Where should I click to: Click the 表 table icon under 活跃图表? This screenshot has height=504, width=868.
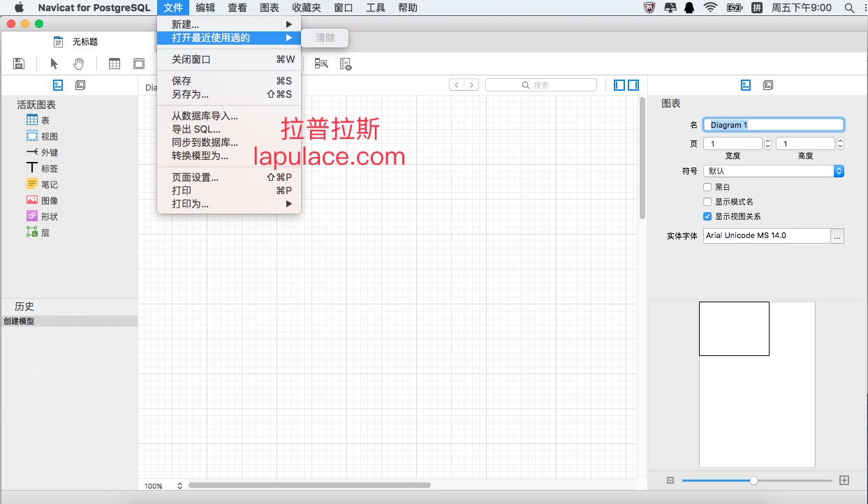click(32, 120)
